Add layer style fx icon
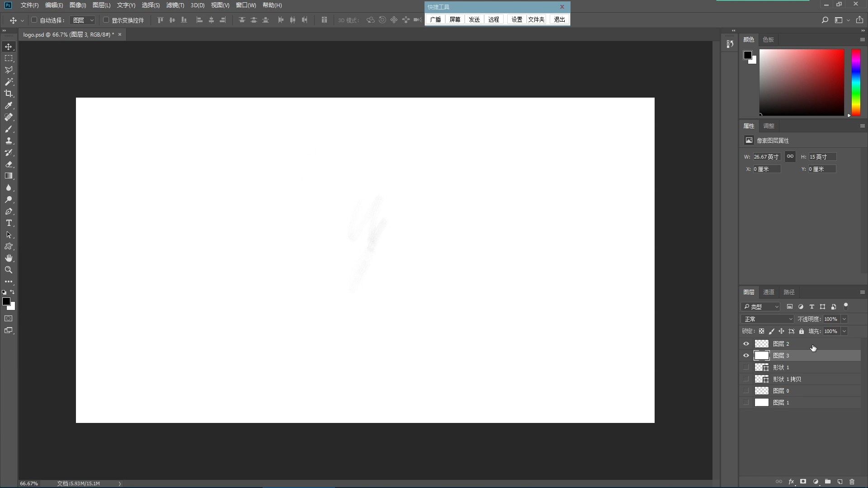Viewport: 868px width, 488px height. [x=792, y=482]
